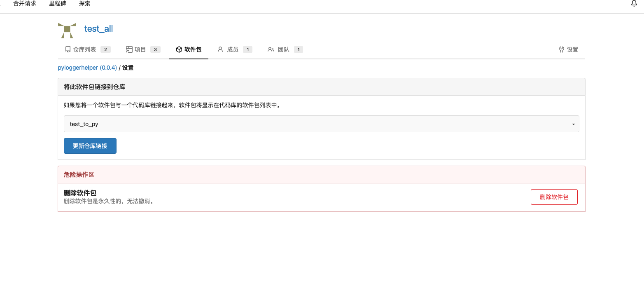Click the 危险操作区 header
This screenshot has width=644, height=300.
321,175
